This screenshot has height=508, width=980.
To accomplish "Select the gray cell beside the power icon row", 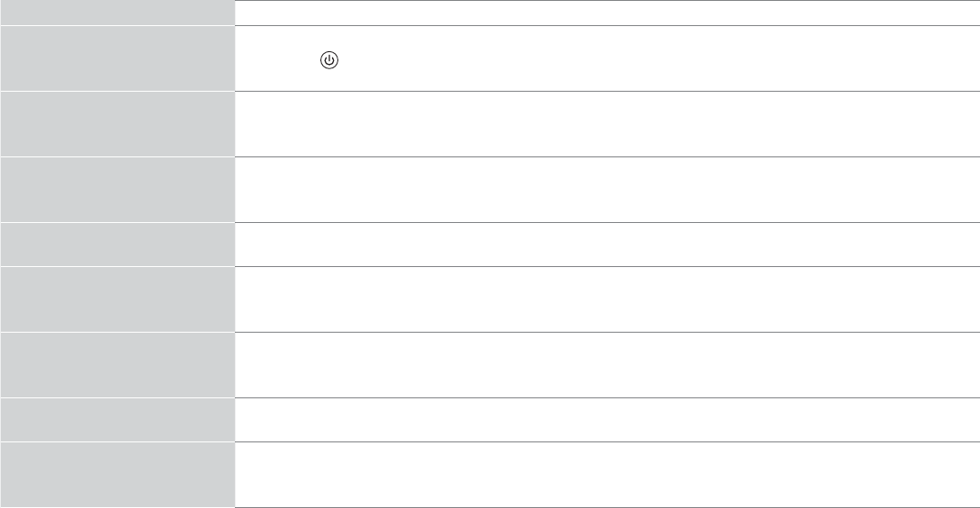I will tap(117, 58).
